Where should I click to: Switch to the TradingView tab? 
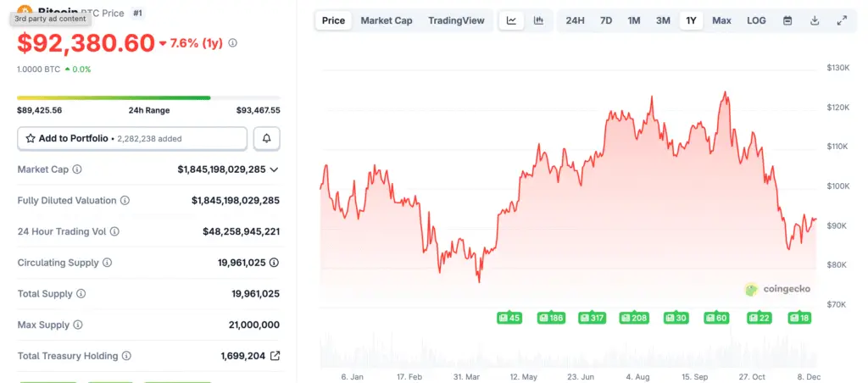pyautogui.click(x=456, y=20)
